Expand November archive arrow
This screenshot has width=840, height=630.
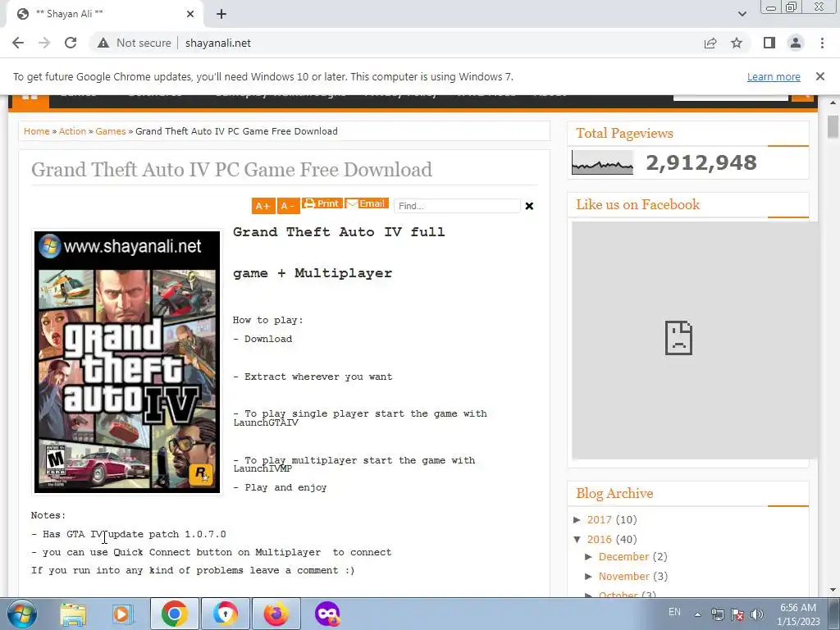589,577
